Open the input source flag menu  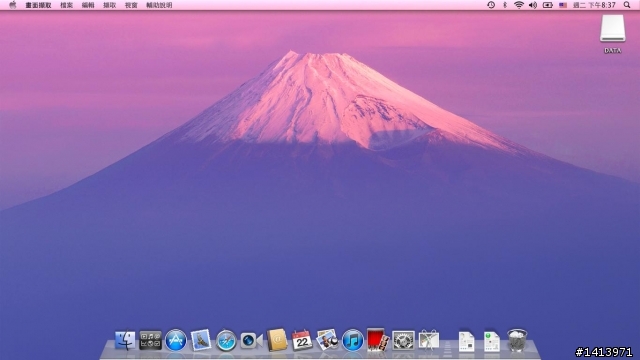point(563,5)
